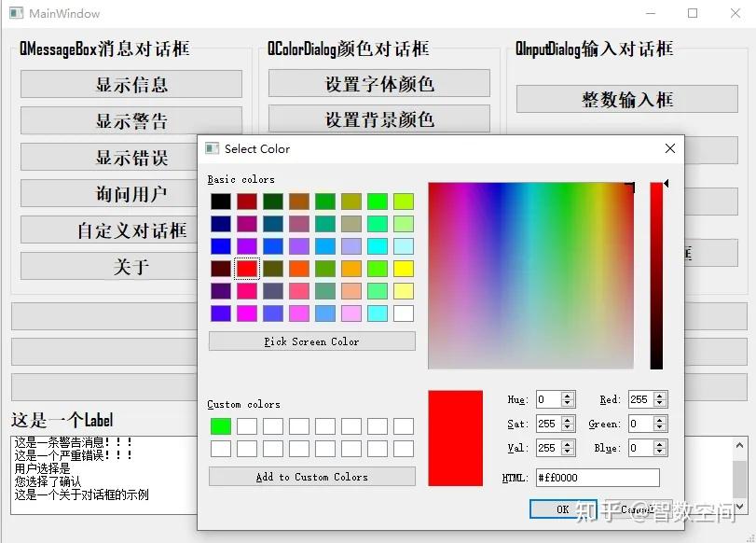
Task: Click the green Custom colors swatch
Action: click(x=220, y=425)
